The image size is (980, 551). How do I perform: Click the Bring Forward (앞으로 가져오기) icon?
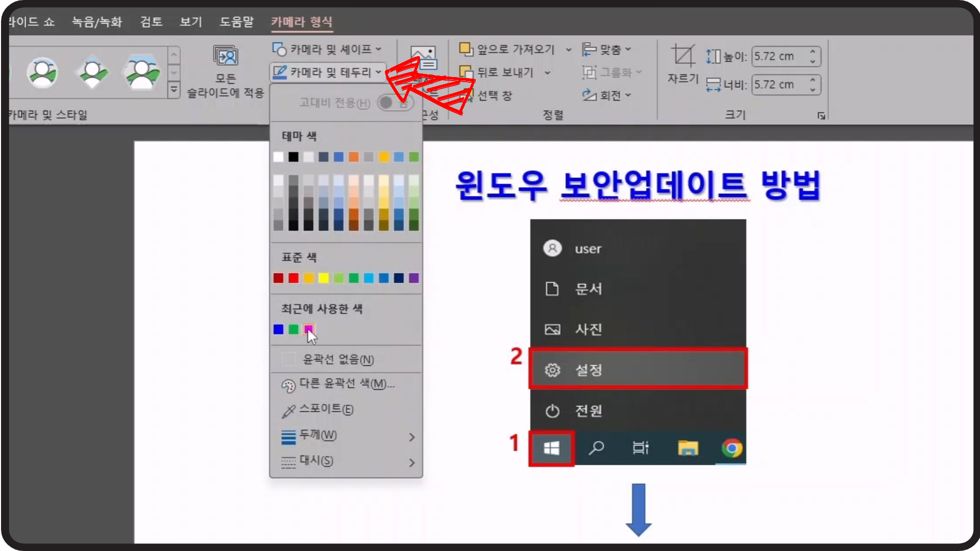pyautogui.click(x=465, y=49)
